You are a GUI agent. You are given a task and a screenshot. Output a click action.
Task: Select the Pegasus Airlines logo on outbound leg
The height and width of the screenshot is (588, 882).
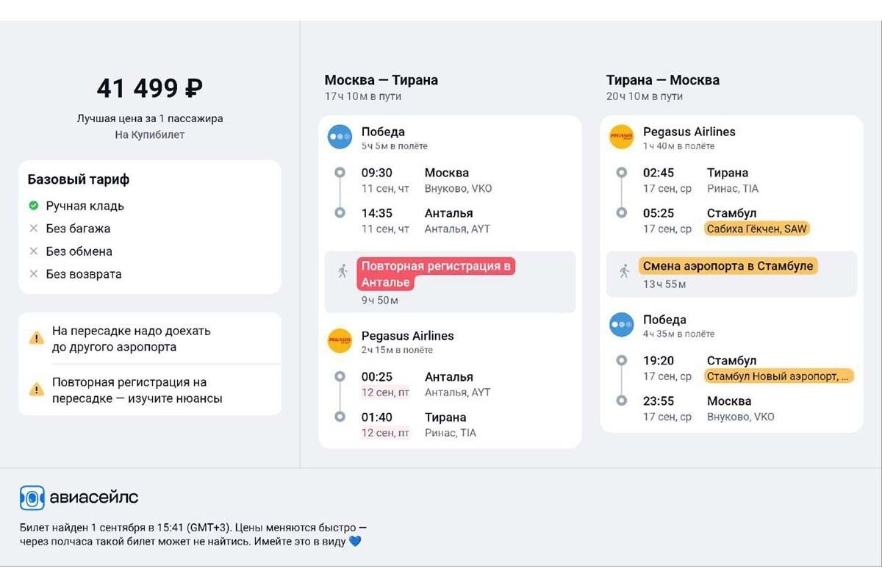coord(339,340)
